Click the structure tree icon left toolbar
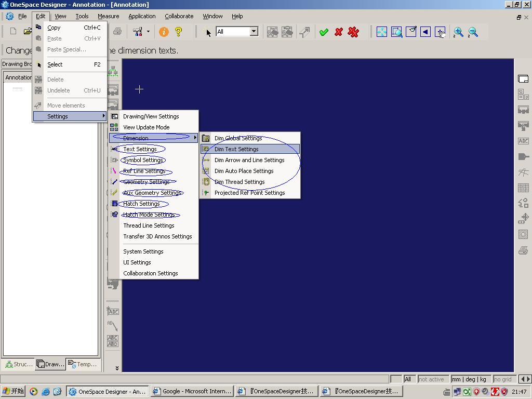The height and width of the screenshot is (399, 532). [x=113, y=71]
